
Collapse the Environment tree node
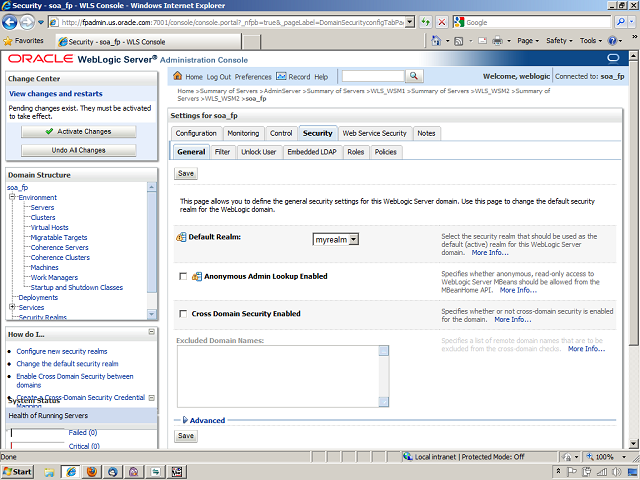(x=12, y=197)
